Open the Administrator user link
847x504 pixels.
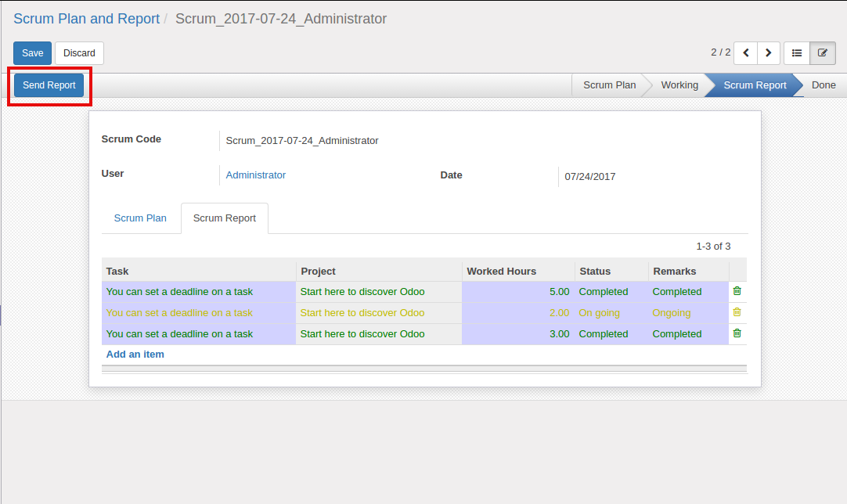pyautogui.click(x=255, y=175)
